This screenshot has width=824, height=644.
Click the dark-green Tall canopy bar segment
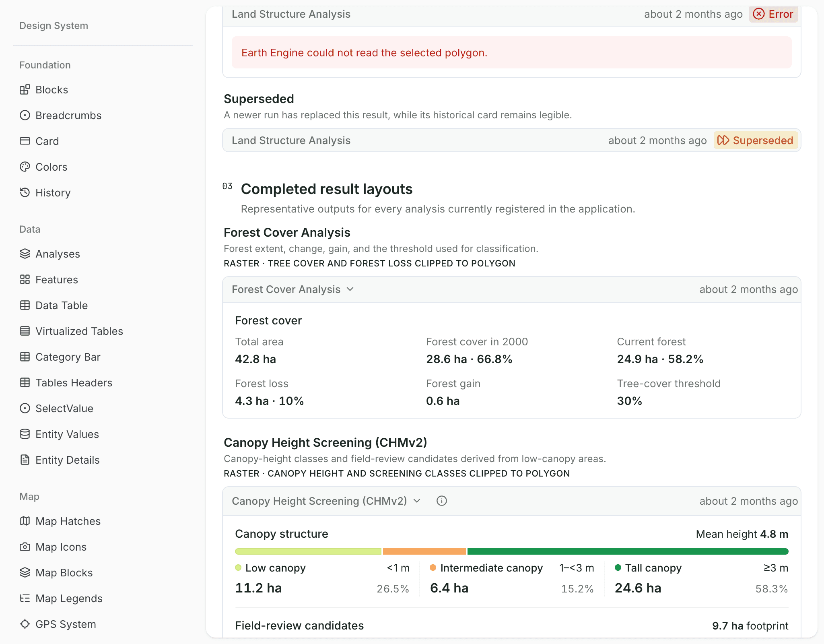pyautogui.click(x=628, y=551)
